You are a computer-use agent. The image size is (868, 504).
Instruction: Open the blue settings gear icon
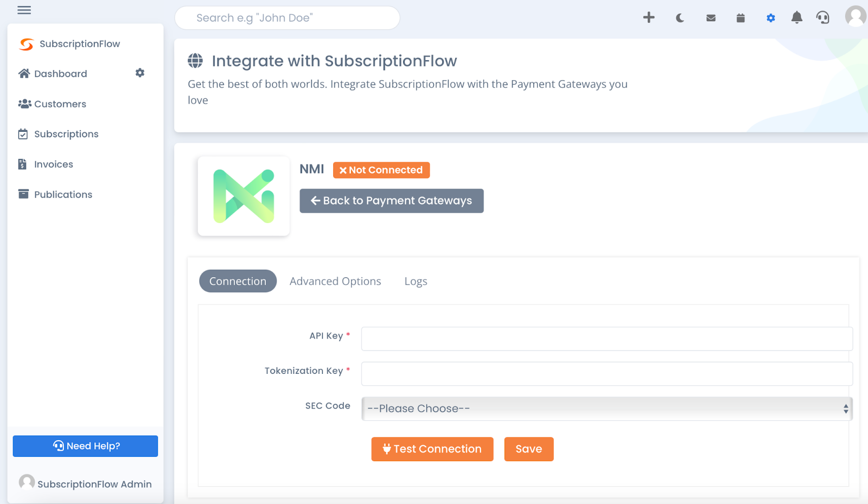point(771,18)
